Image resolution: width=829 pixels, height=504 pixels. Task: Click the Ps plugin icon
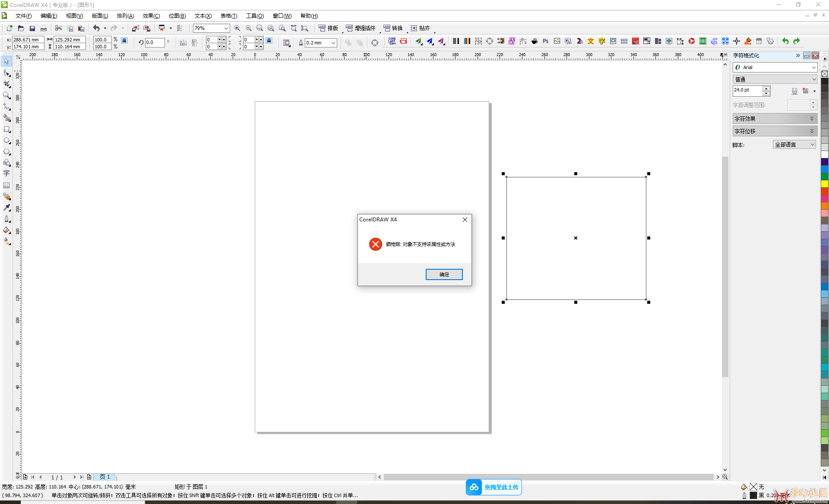pos(546,41)
